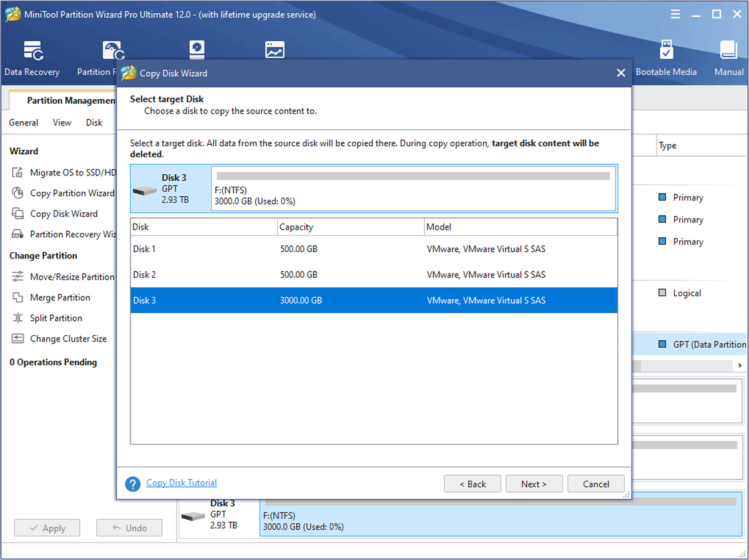749x560 pixels.
Task: Click the Copy Disk Wizard title icon
Action: click(129, 73)
